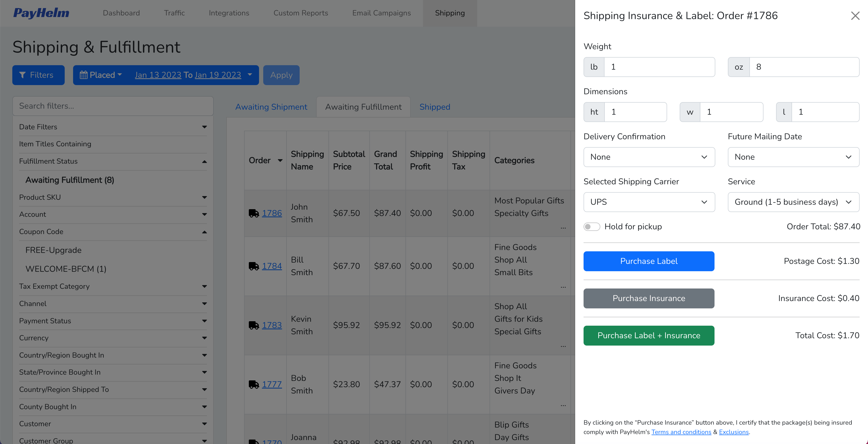
Task: Open the Selected Shipping Carrier UPS dropdown
Action: pos(649,202)
